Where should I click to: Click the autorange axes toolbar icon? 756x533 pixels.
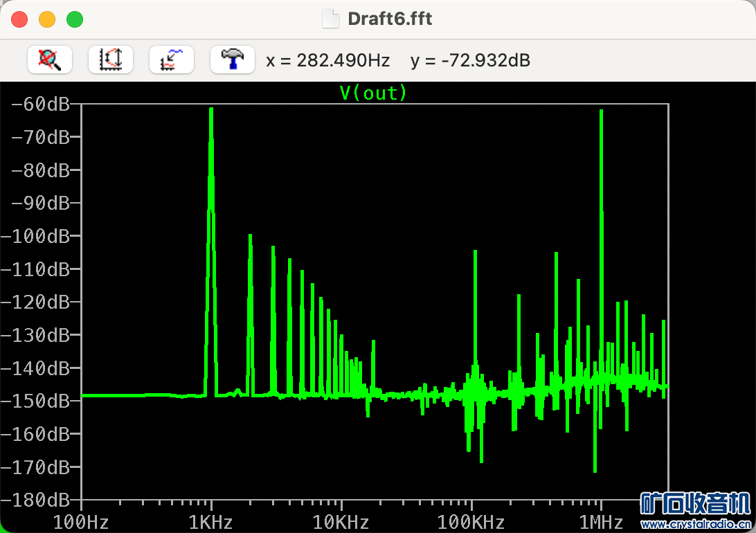click(111, 60)
